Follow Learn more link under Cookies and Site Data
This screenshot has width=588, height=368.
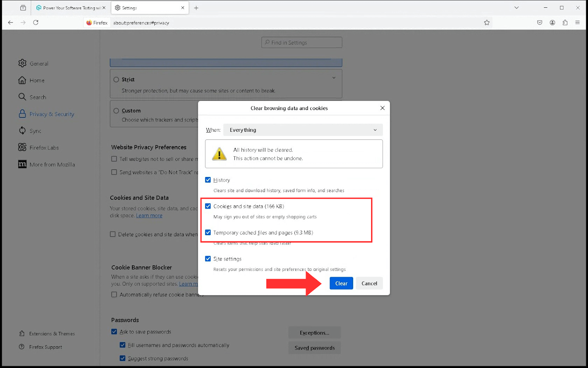tap(149, 216)
